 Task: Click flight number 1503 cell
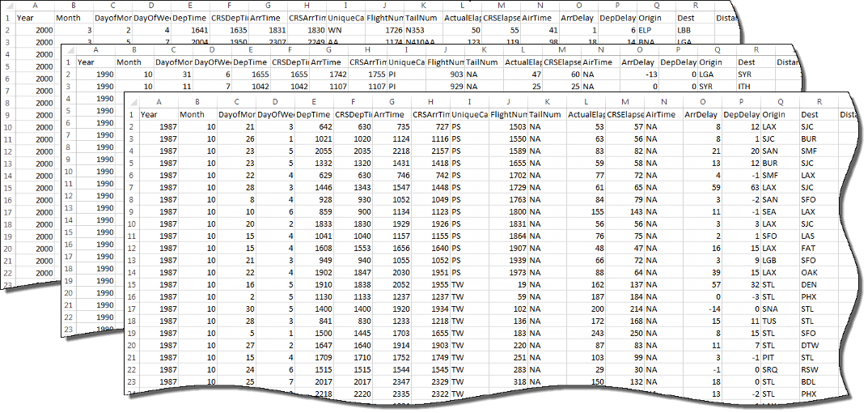508,127
